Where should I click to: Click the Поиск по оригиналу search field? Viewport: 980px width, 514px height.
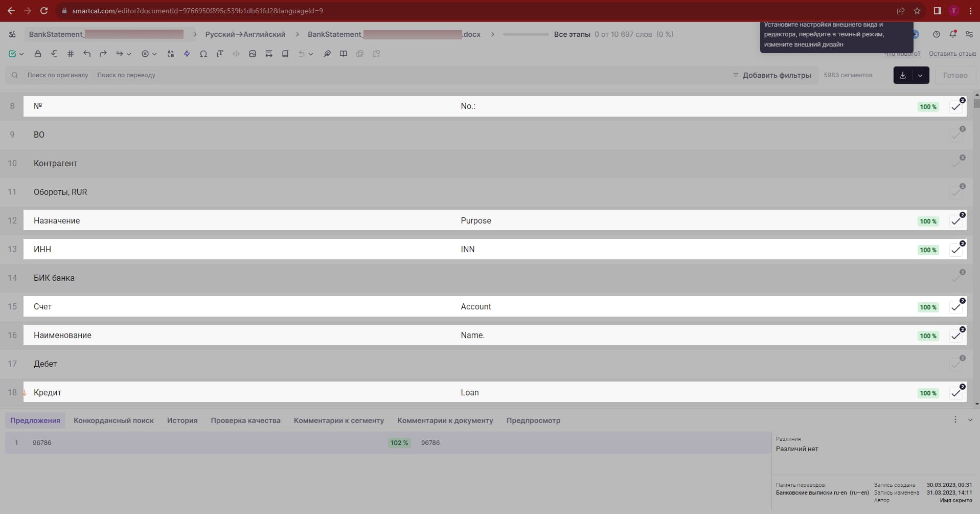click(x=58, y=75)
